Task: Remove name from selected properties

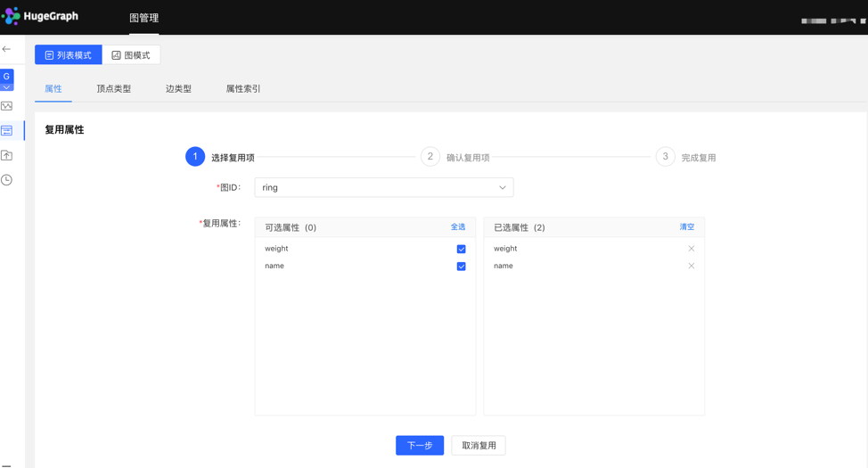Action: (x=691, y=266)
